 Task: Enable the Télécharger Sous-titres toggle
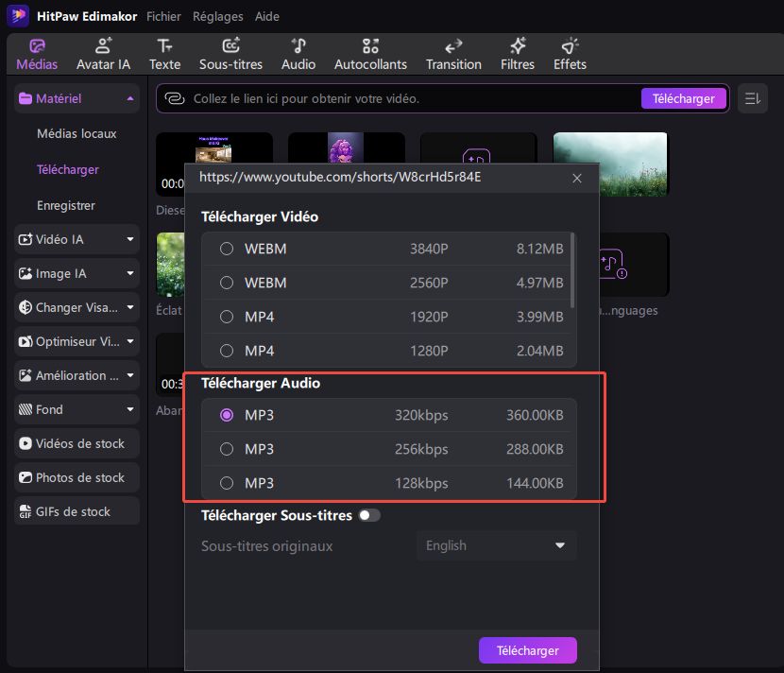click(x=369, y=515)
